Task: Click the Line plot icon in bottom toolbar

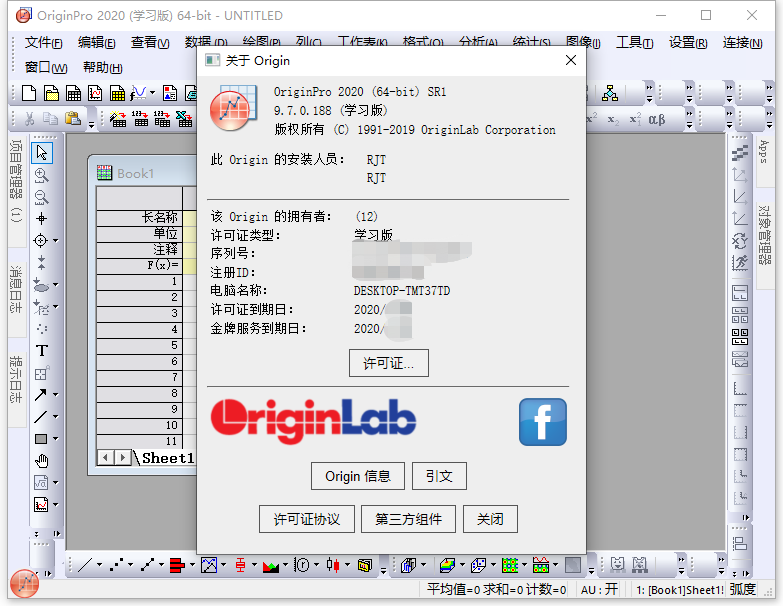Action: click(x=84, y=565)
